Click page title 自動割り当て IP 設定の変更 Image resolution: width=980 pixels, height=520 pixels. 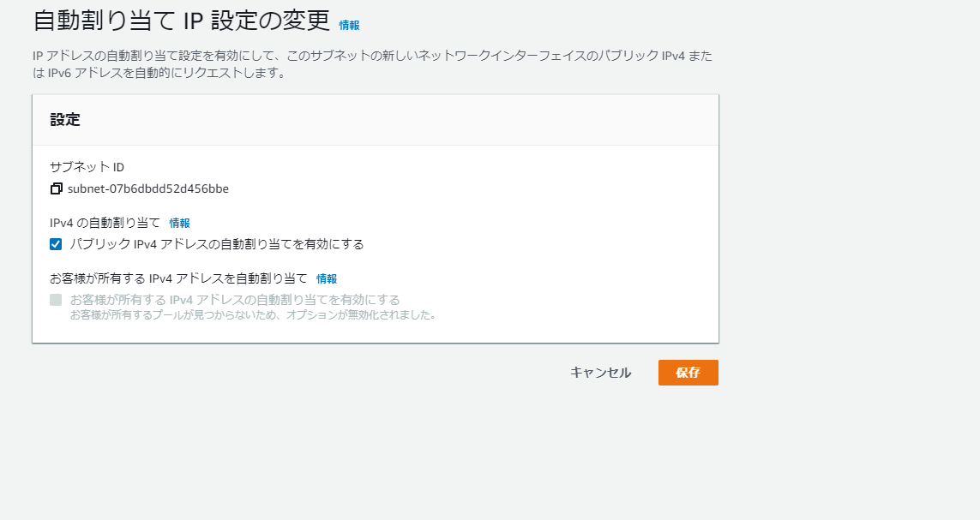pyautogui.click(x=181, y=20)
